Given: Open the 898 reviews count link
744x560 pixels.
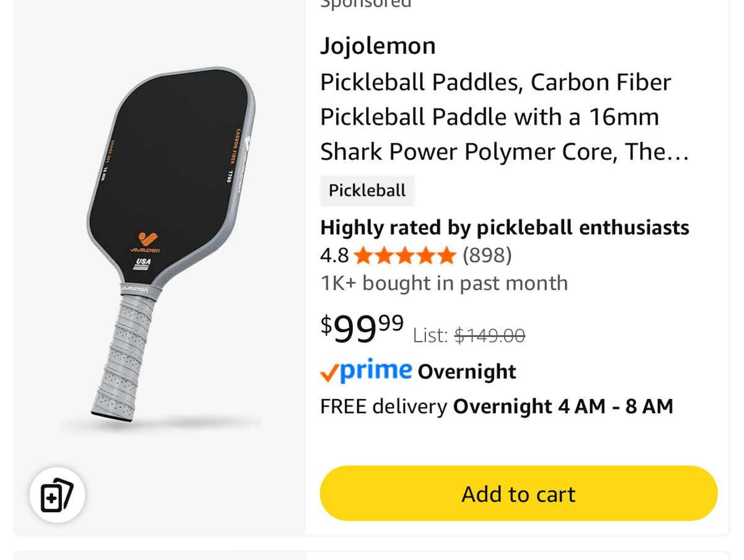Looking at the screenshot, I should (x=487, y=255).
